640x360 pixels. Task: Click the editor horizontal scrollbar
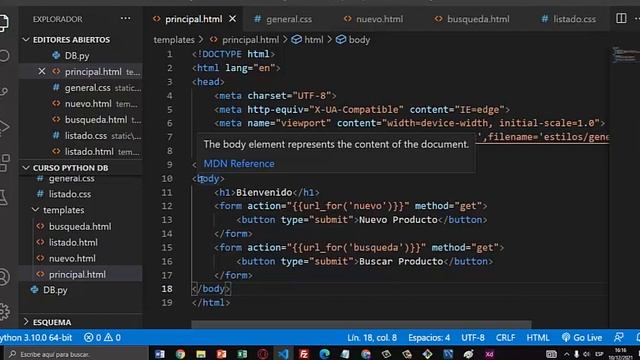click(x=361, y=324)
